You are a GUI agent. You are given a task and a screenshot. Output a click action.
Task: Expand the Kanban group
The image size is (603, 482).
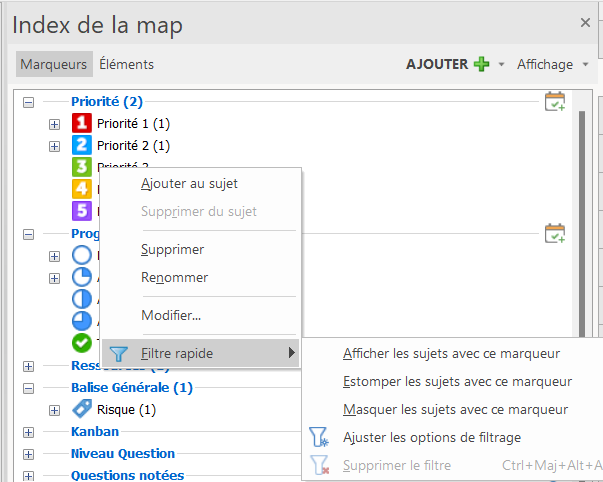coord(28,432)
